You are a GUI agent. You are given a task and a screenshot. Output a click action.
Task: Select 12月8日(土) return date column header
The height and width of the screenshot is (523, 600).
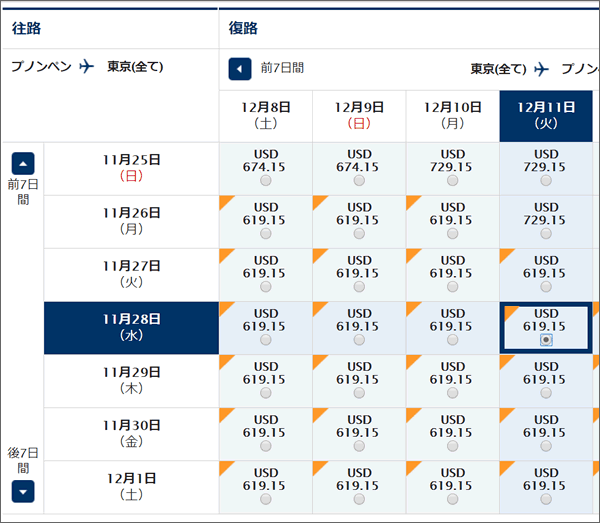click(265, 116)
